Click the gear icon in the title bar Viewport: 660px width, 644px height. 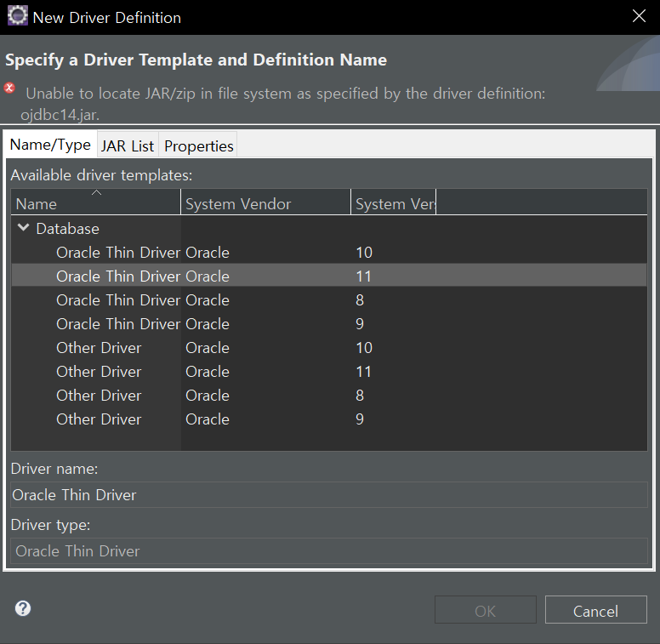17,15
